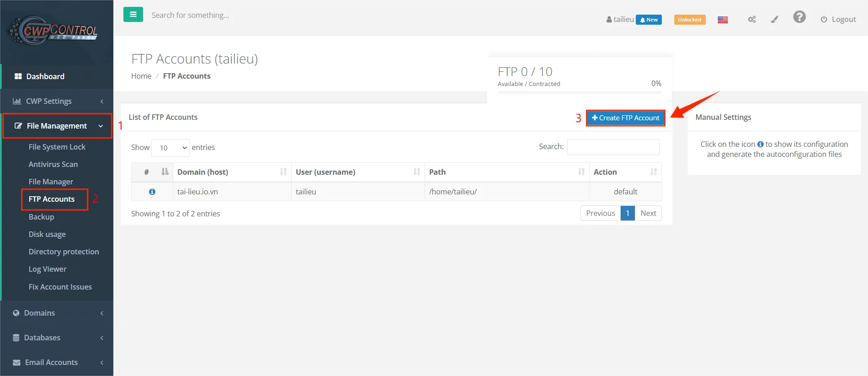Image resolution: width=868 pixels, height=376 pixels.
Task: Open Backup submenu item
Action: tap(41, 217)
